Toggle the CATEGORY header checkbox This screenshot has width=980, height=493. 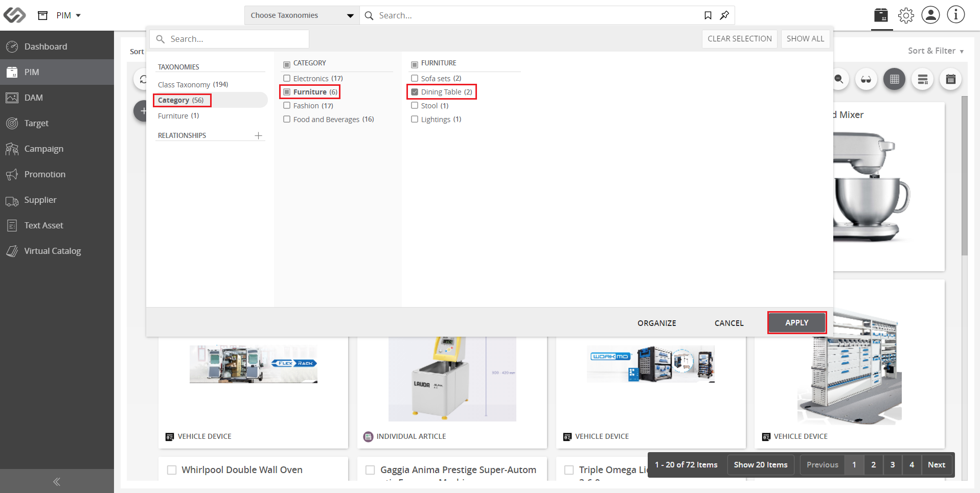pos(287,65)
